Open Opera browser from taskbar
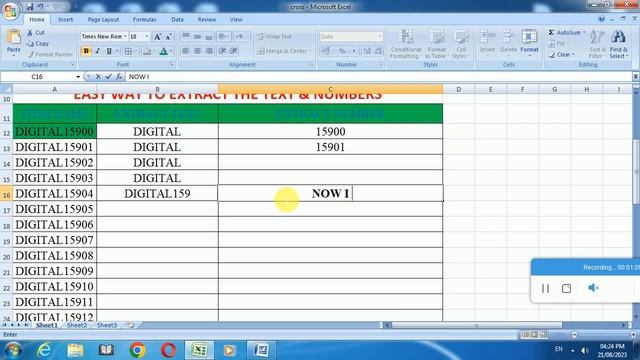Viewport: 640px width, 360px height. pyautogui.click(x=168, y=350)
